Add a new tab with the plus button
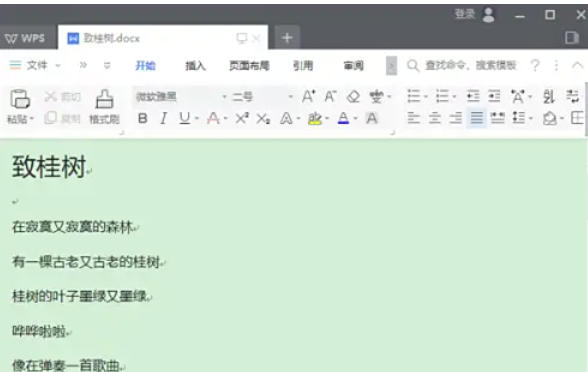588x372 pixels. (287, 38)
